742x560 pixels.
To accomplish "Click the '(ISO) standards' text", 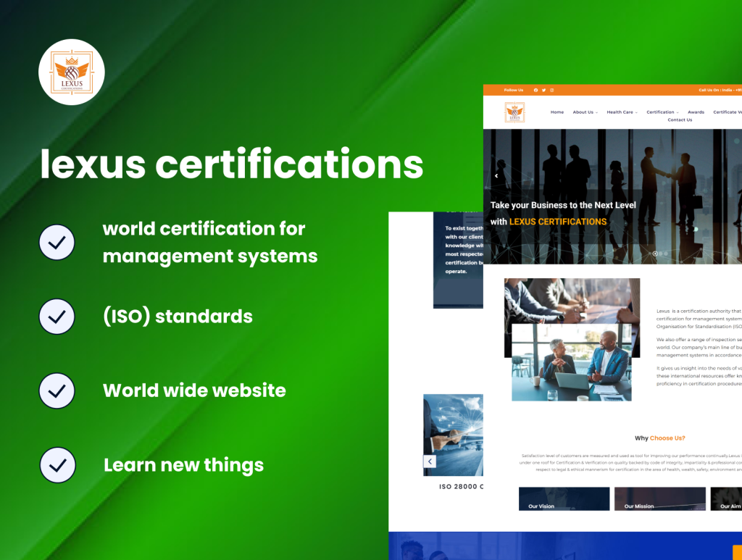I will (178, 317).
